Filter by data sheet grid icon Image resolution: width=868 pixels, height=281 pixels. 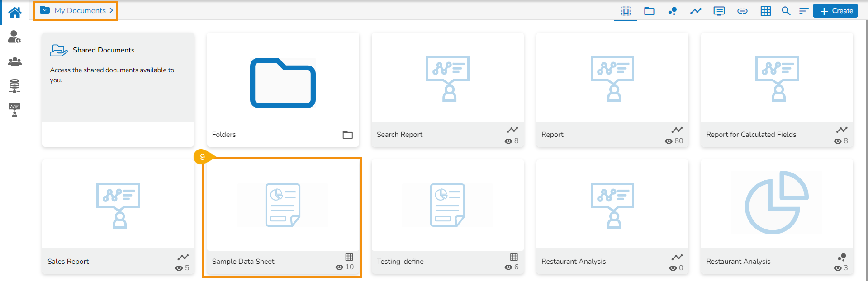(x=765, y=11)
